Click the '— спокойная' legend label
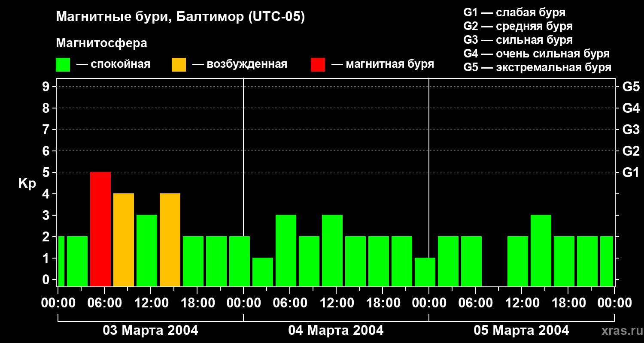The image size is (644, 343). pyautogui.click(x=113, y=64)
